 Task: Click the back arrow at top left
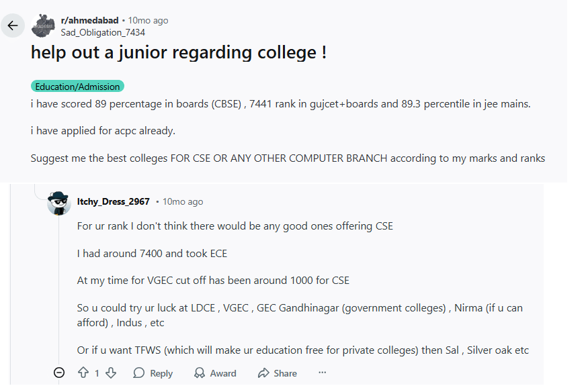click(12, 25)
